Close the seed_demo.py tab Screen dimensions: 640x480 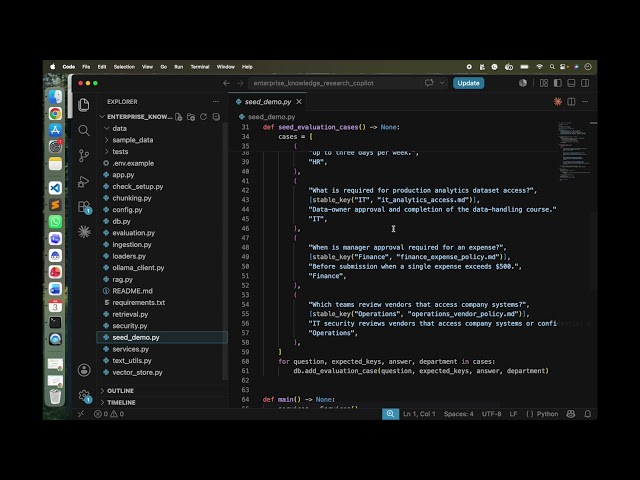coord(299,102)
